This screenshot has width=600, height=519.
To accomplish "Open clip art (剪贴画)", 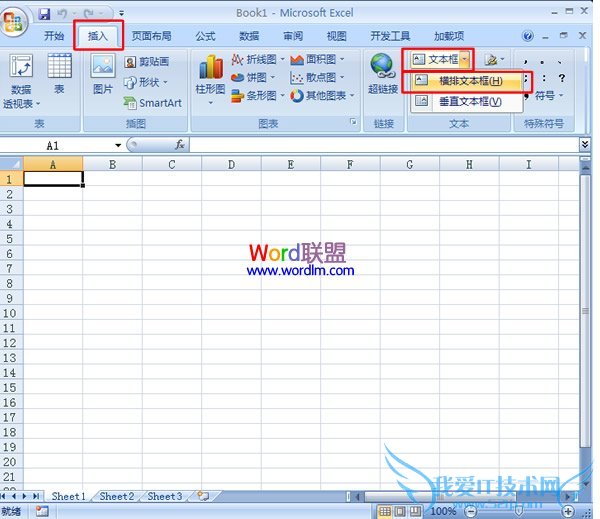I will [147, 61].
